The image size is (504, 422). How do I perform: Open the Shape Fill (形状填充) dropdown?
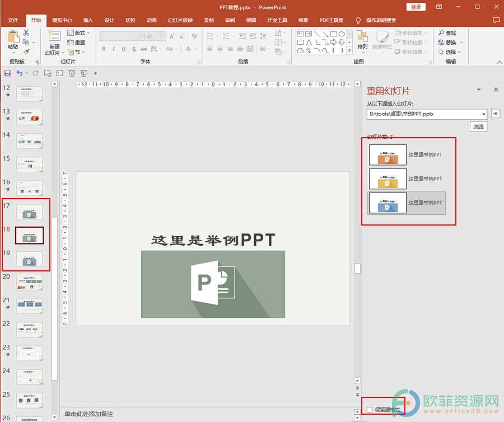(411, 33)
